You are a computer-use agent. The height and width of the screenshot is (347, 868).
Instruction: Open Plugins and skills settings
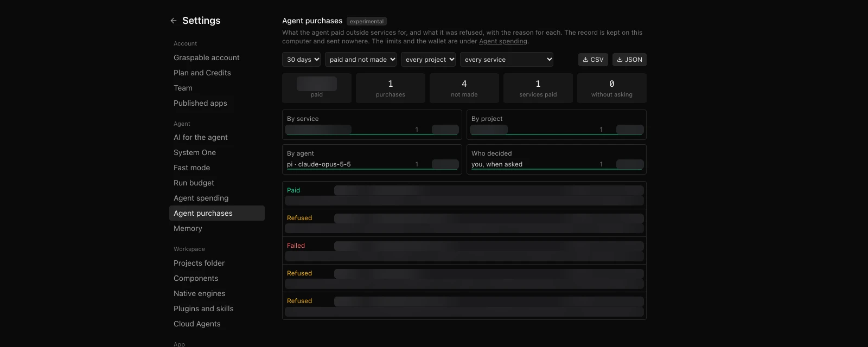click(x=217, y=309)
